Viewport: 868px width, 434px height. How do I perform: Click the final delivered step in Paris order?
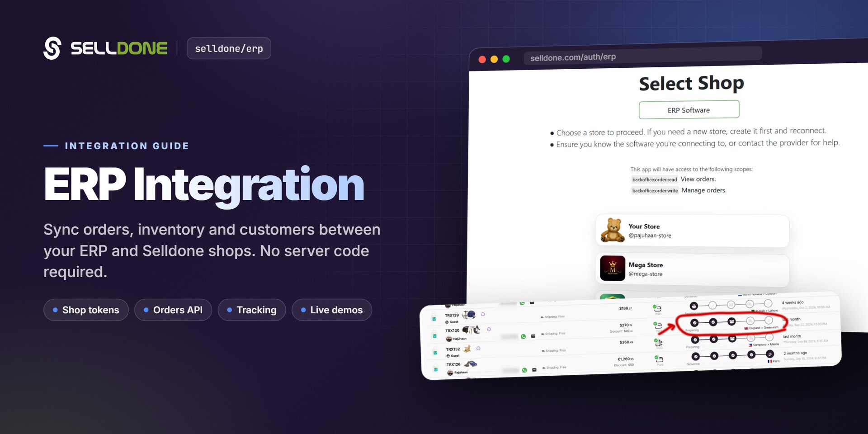click(770, 354)
